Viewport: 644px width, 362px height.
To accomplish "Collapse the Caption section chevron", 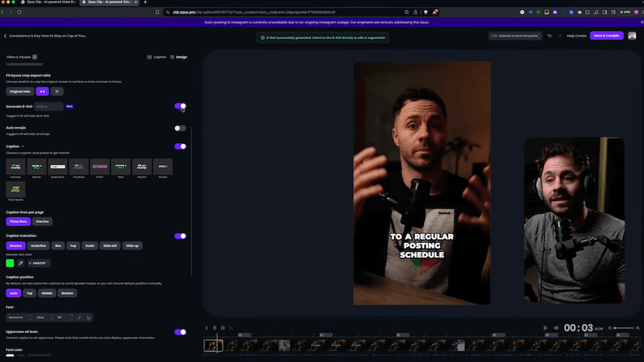I will click(23, 146).
